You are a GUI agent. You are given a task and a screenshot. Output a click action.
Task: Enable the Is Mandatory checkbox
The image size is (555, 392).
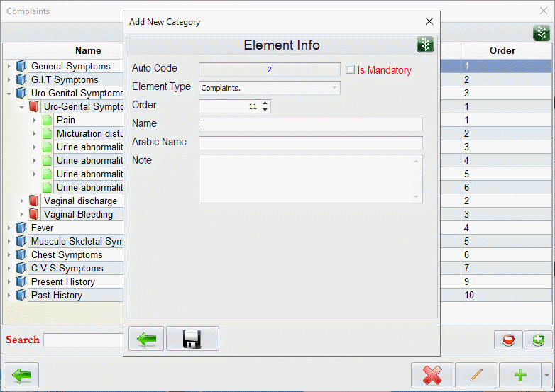point(350,69)
